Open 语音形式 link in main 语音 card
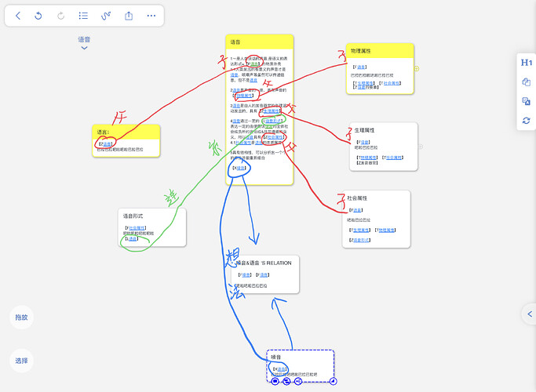The image size is (536, 392). [273, 121]
